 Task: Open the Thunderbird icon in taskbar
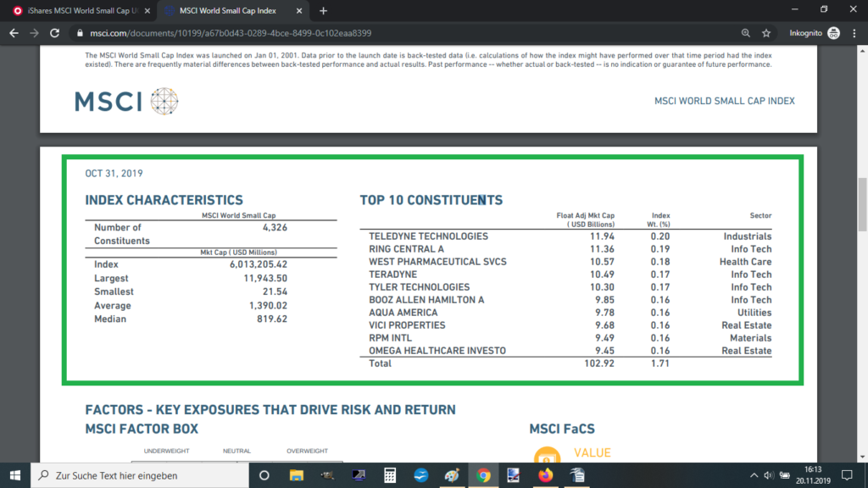[x=420, y=475]
